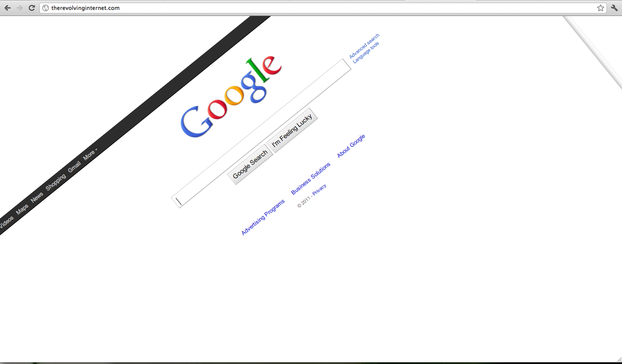Screen dimensions: 622x364
Task: Click the browser back arrow
Action: click(x=7, y=8)
